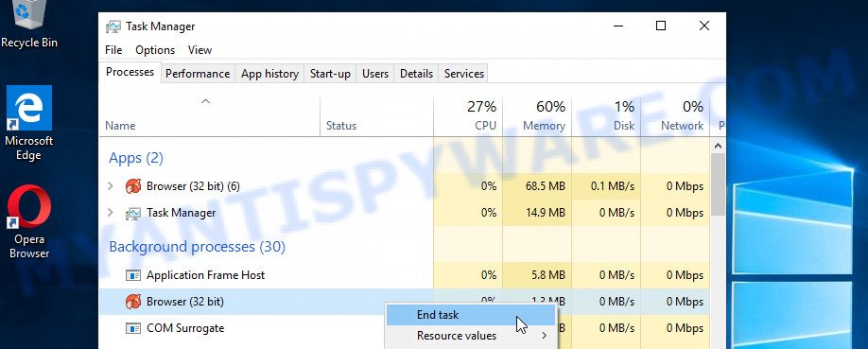868x349 pixels.
Task: Select the Opera Browser desktop shortcut
Action: pos(28,221)
